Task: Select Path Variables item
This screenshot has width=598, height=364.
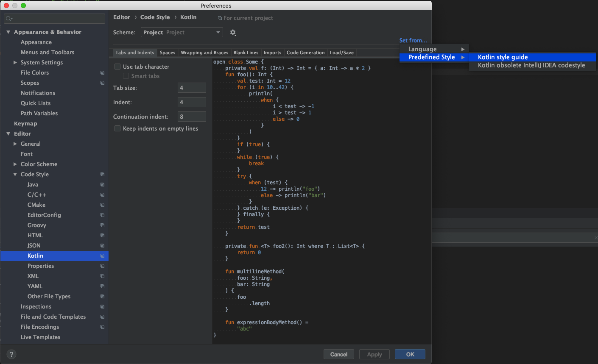Action: 39,114
